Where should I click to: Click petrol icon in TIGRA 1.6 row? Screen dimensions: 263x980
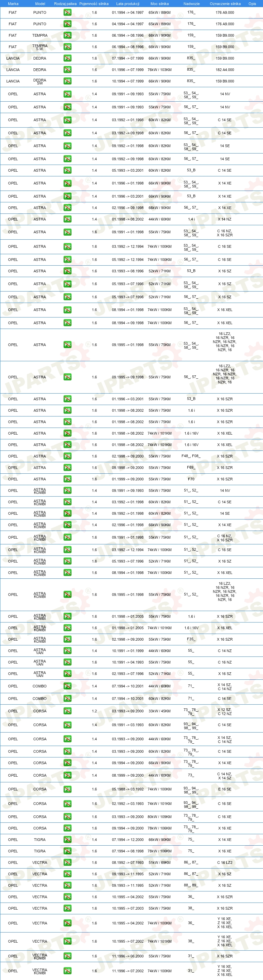(x=67, y=851)
